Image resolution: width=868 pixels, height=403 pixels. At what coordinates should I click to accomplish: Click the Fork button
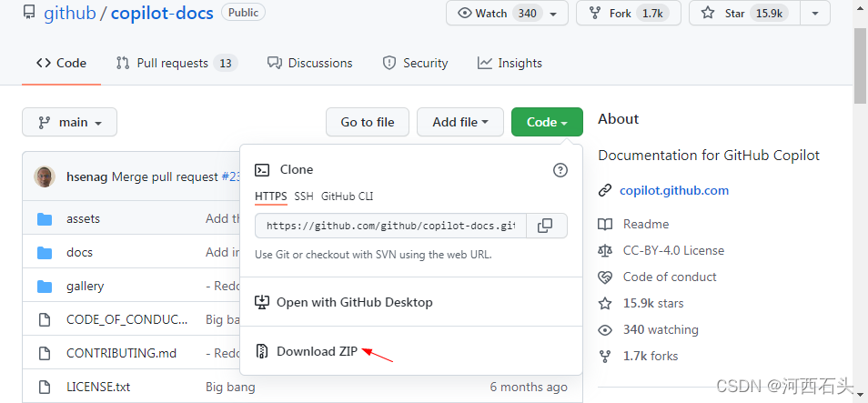629,14
